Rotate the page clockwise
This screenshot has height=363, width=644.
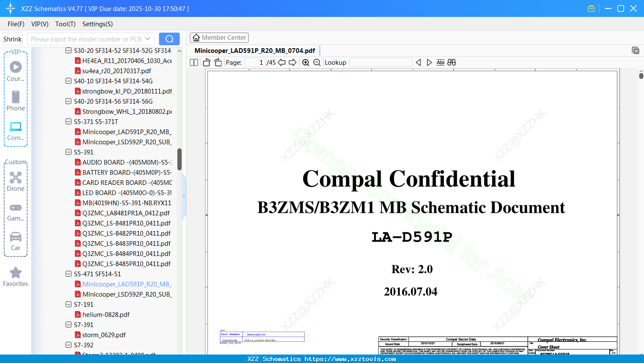218,63
